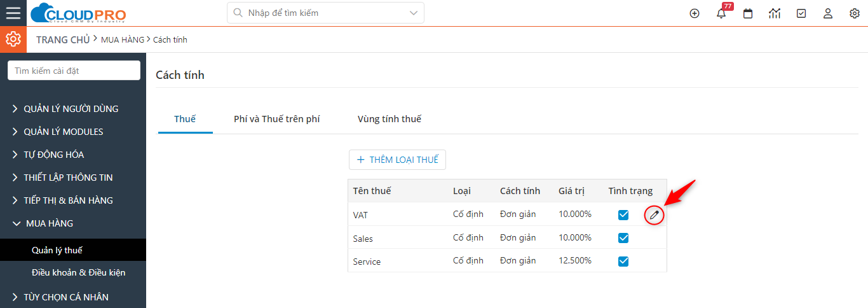Image resolution: width=868 pixels, height=308 pixels.
Task: Open the notifications bell icon
Action: tap(721, 13)
